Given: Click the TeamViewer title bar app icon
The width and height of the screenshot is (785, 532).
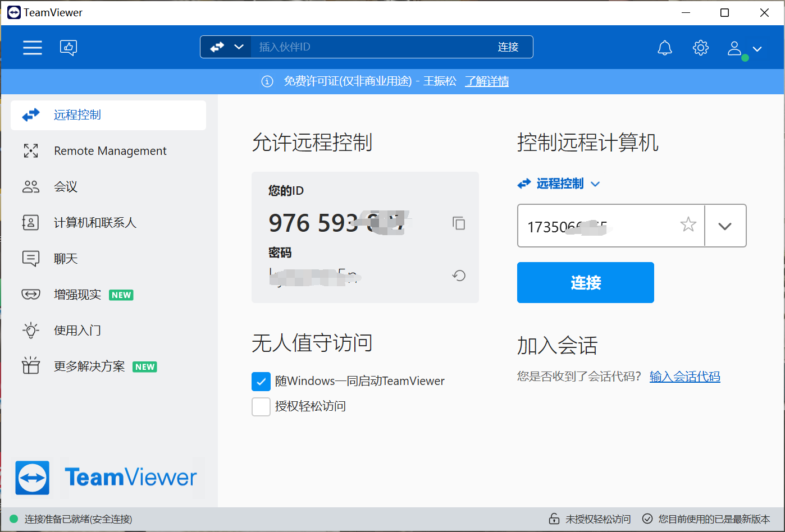Looking at the screenshot, I should (x=14, y=12).
